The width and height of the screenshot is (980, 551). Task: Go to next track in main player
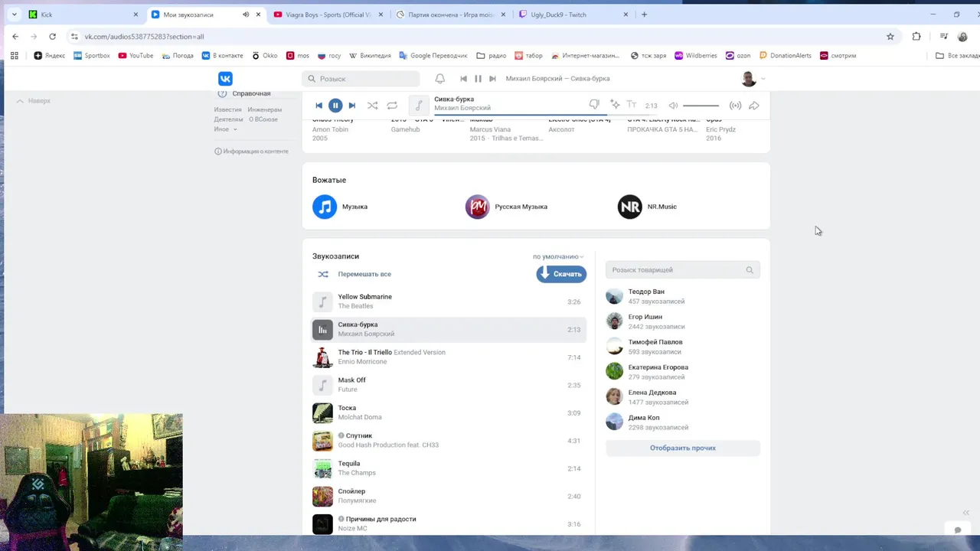pyautogui.click(x=351, y=106)
